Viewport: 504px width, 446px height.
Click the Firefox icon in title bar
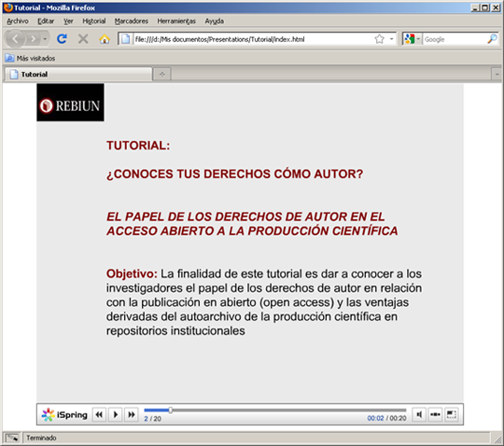tap(7, 7)
